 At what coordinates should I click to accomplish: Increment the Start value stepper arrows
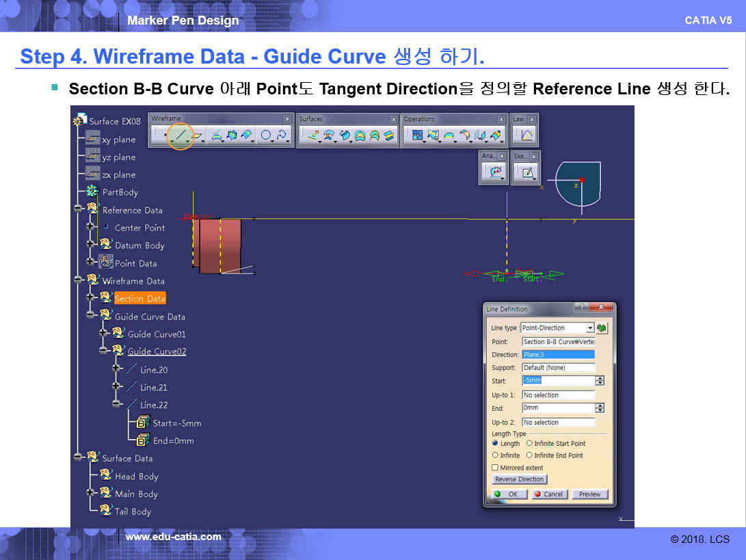[x=600, y=379]
